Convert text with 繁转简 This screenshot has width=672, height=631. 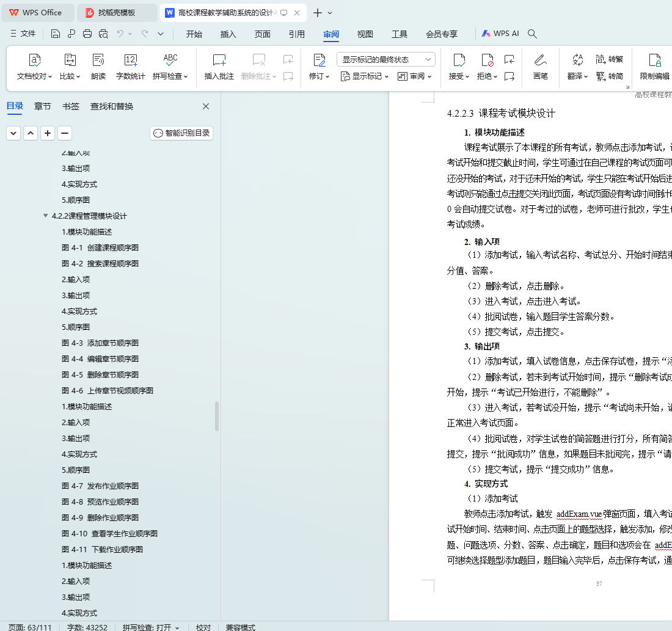pyautogui.click(x=610, y=76)
